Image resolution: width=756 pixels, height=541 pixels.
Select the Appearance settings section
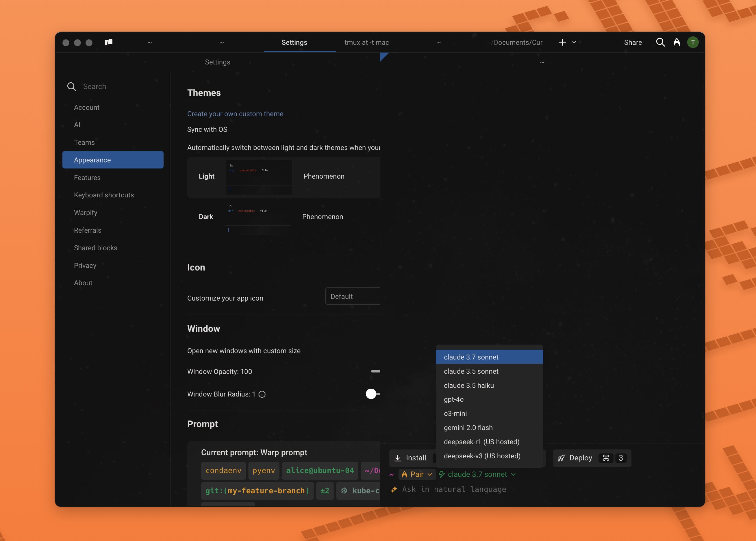tap(113, 160)
